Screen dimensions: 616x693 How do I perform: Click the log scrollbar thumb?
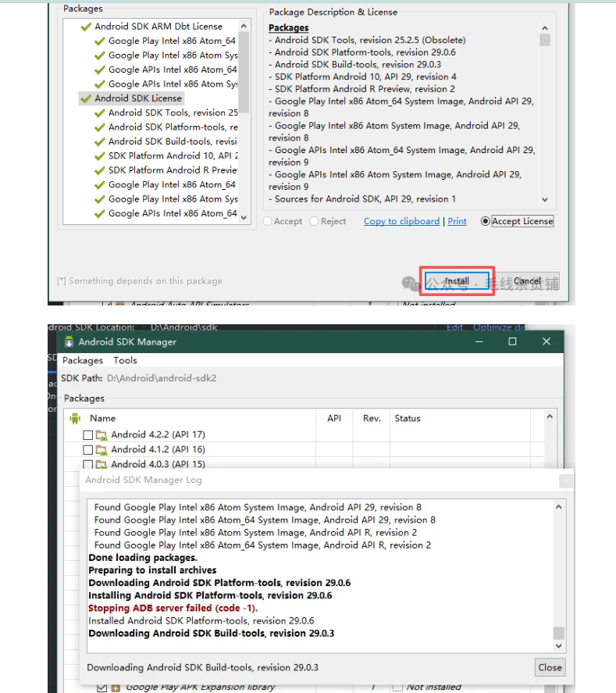[558, 633]
